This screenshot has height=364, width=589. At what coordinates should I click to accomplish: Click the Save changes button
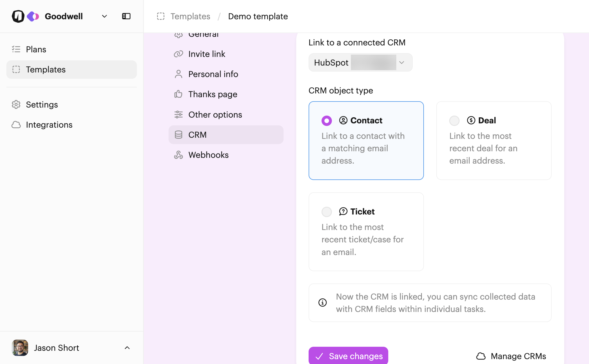[x=348, y=356]
